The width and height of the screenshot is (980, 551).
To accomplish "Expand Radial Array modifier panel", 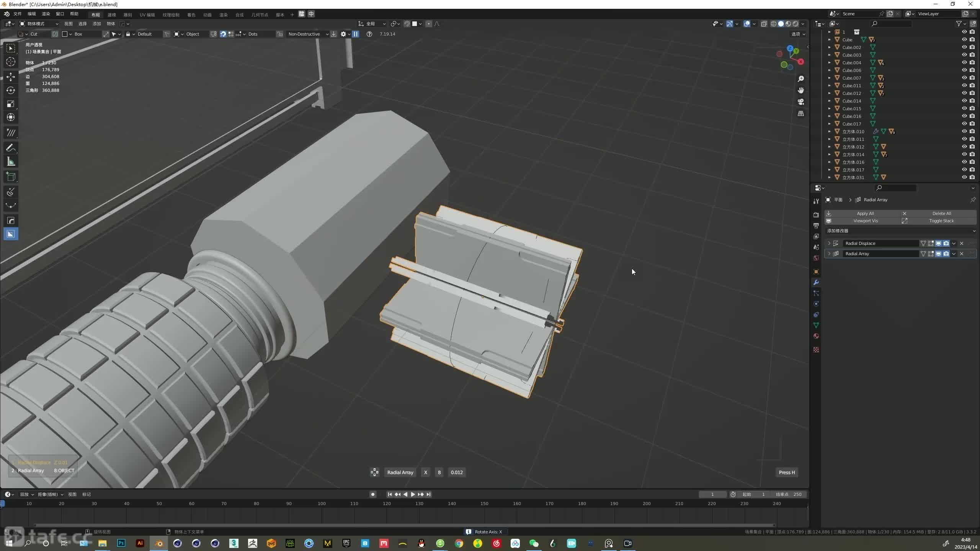I will point(829,254).
